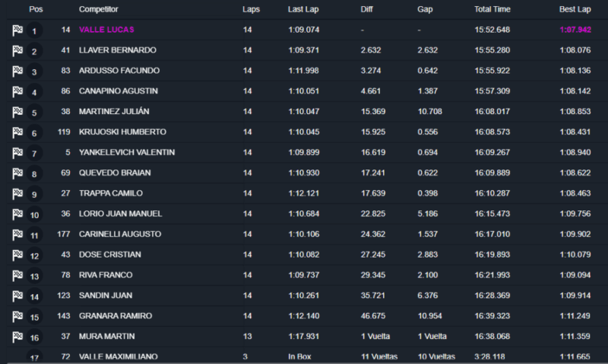The height and width of the screenshot is (364, 608).
Task: Click checkered flag icon for Llaver Bernardo
Action: tap(17, 51)
